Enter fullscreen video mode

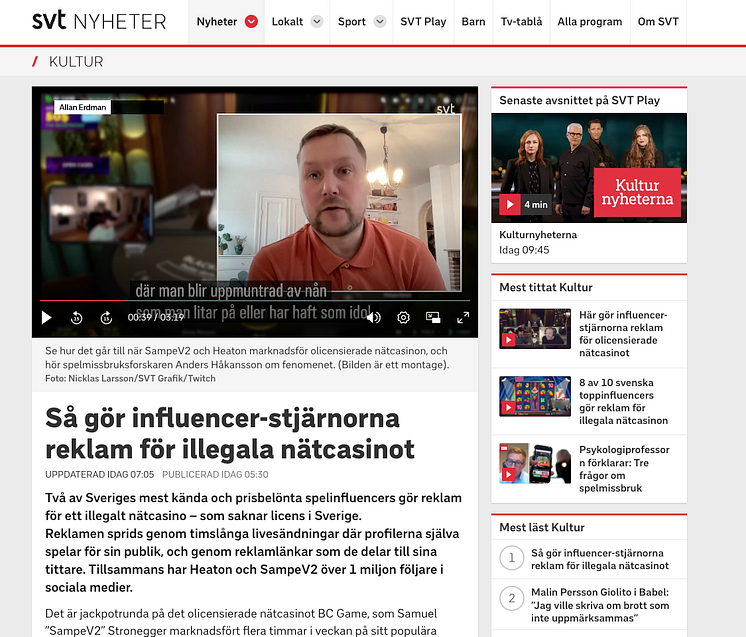463,317
